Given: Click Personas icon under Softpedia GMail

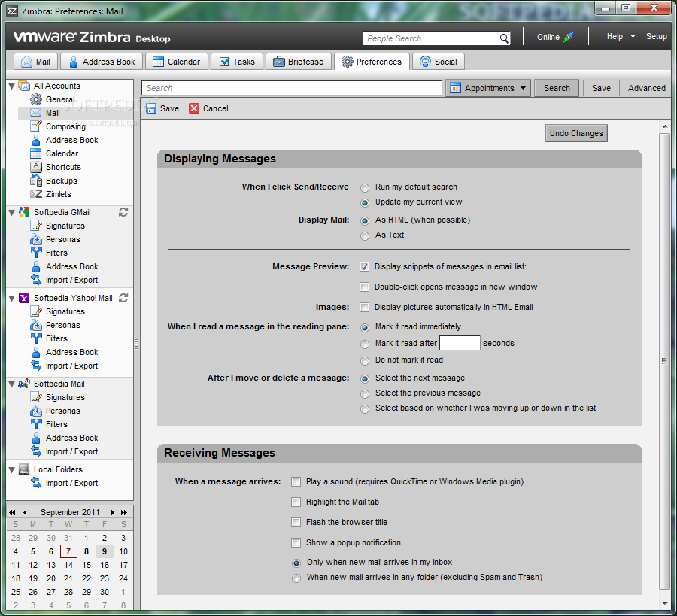Looking at the screenshot, I should pyautogui.click(x=36, y=238).
